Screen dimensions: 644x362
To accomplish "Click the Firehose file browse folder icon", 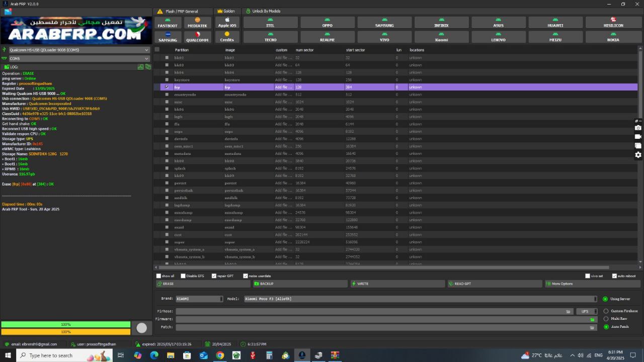I will point(568,311).
